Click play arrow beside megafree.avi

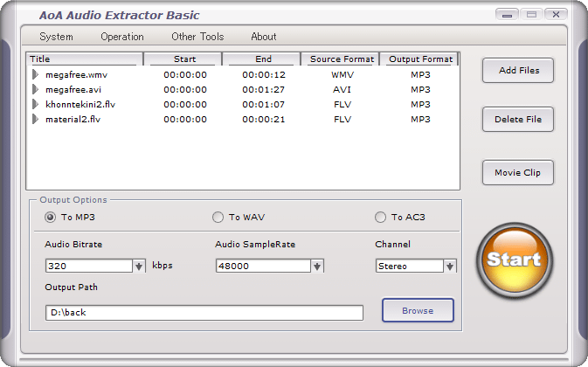(35, 90)
